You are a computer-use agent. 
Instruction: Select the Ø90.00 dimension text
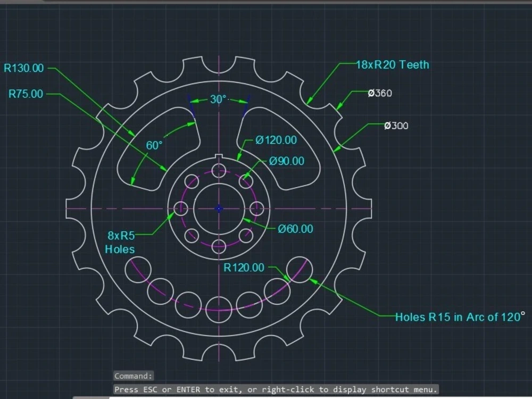(287, 161)
